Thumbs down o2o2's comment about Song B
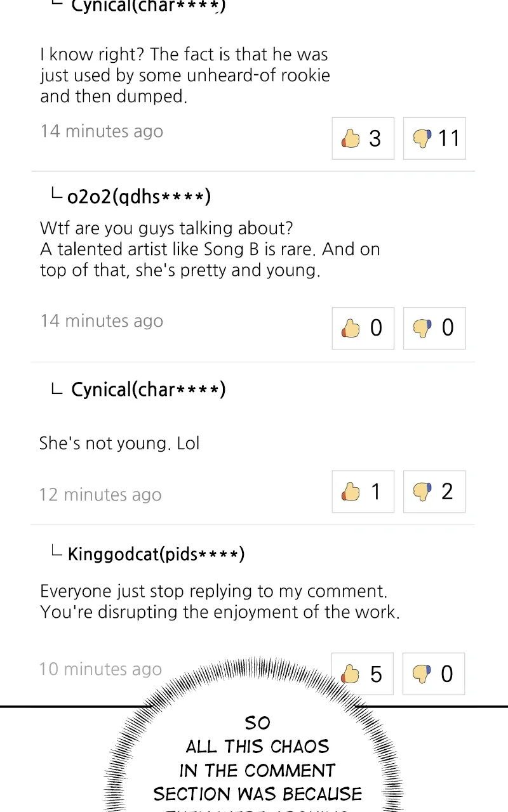 (x=434, y=328)
